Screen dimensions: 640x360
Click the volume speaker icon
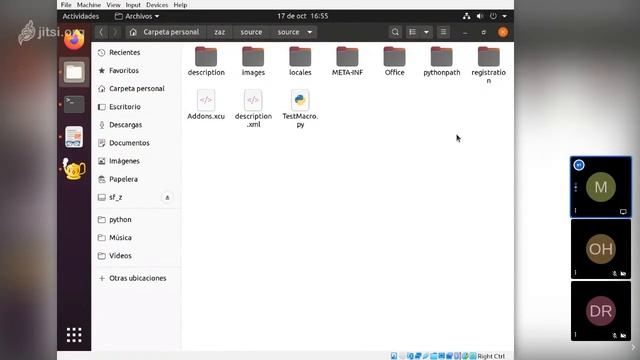480,16
